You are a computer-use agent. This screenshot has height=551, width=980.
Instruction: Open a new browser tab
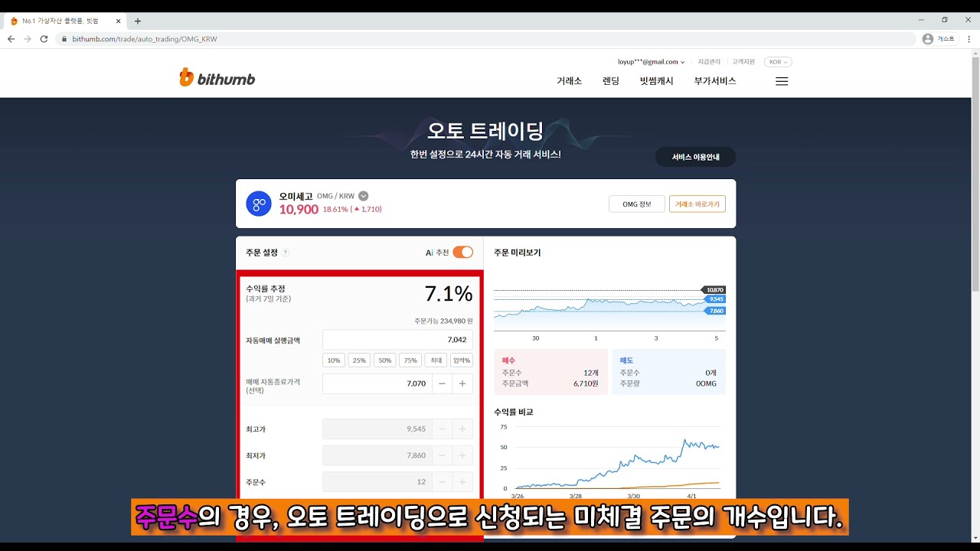pyautogui.click(x=138, y=21)
